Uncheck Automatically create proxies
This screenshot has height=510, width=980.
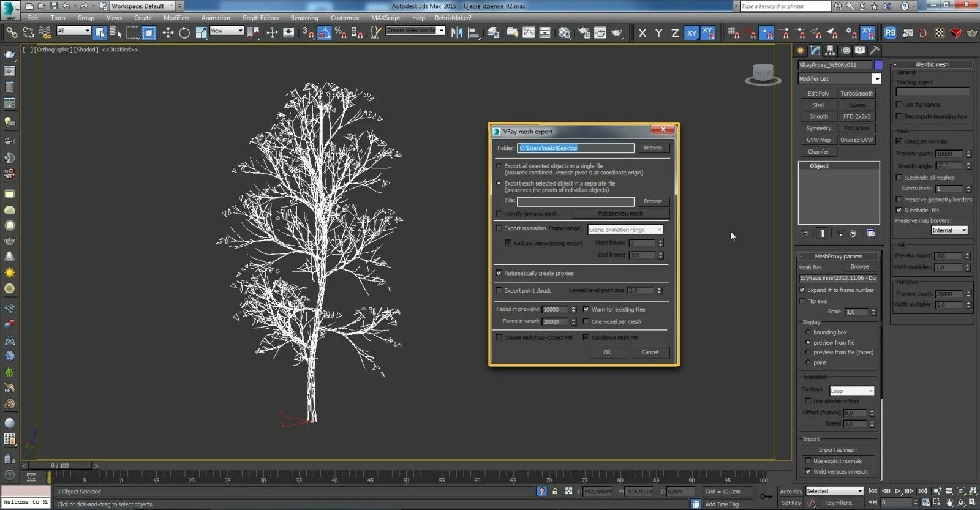coord(499,273)
